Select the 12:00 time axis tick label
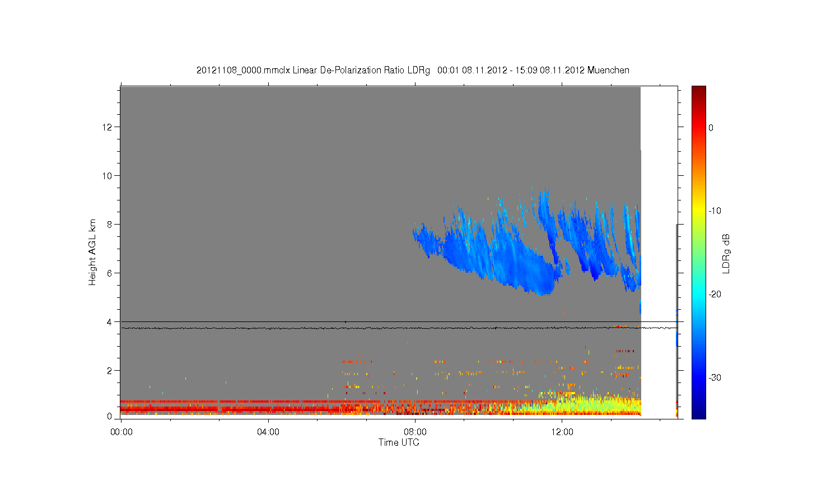Viewport: 840px width, 504px height. tap(562, 432)
